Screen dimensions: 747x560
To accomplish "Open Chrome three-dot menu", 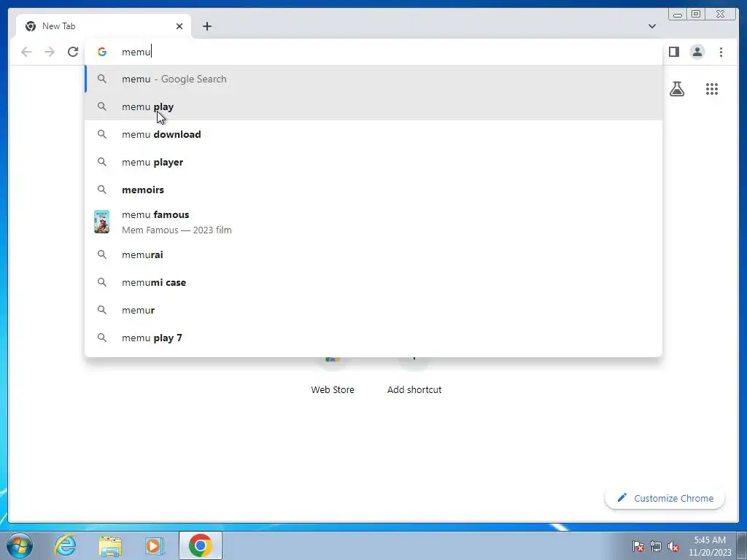I will (x=721, y=52).
